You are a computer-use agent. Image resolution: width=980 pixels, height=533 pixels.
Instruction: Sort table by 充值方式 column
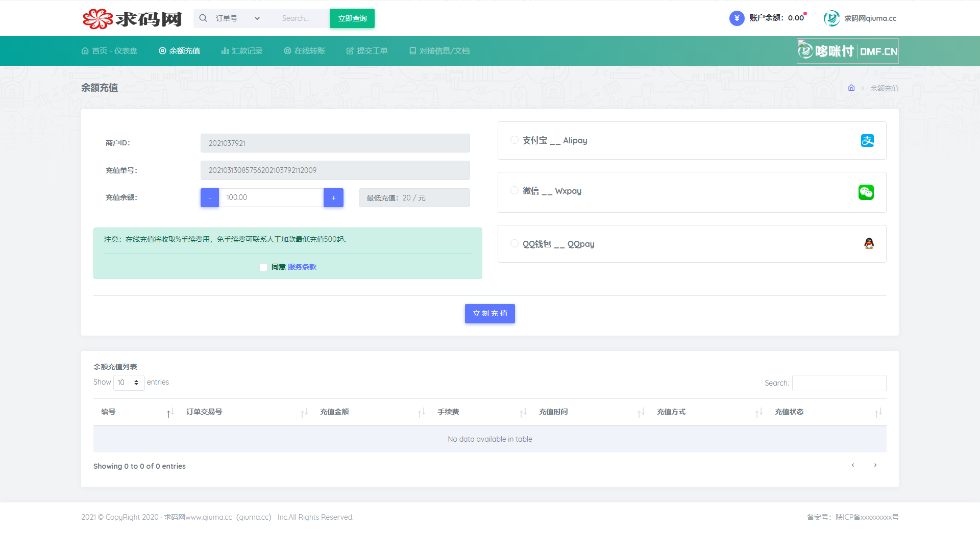[x=708, y=412]
